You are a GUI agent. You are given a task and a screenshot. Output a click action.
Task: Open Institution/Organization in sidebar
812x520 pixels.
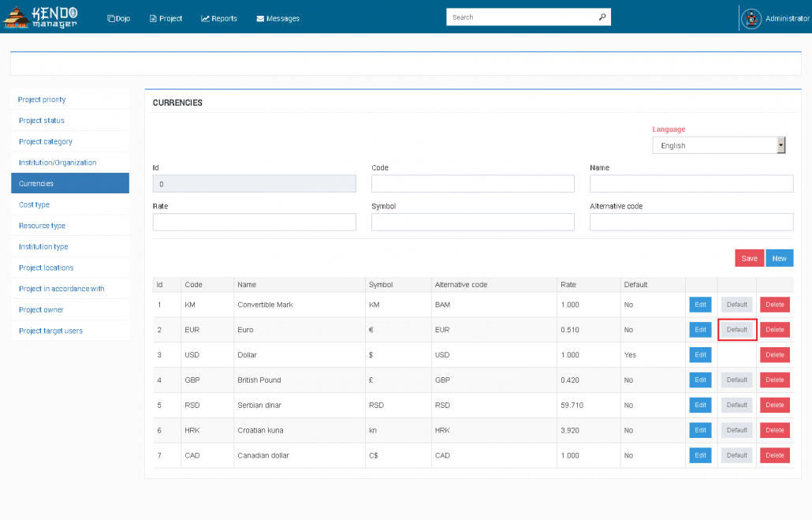pyautogui.click(x=70, y=163)
